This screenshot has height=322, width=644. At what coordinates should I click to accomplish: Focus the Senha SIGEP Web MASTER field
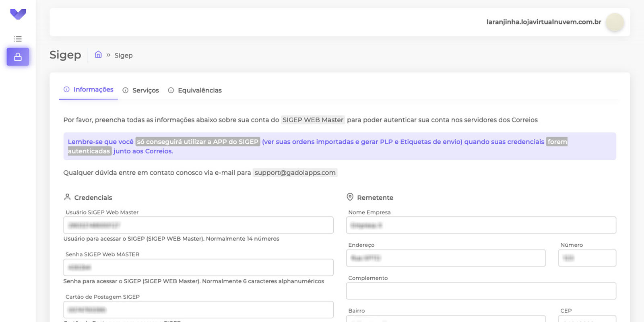click(198, 267)
